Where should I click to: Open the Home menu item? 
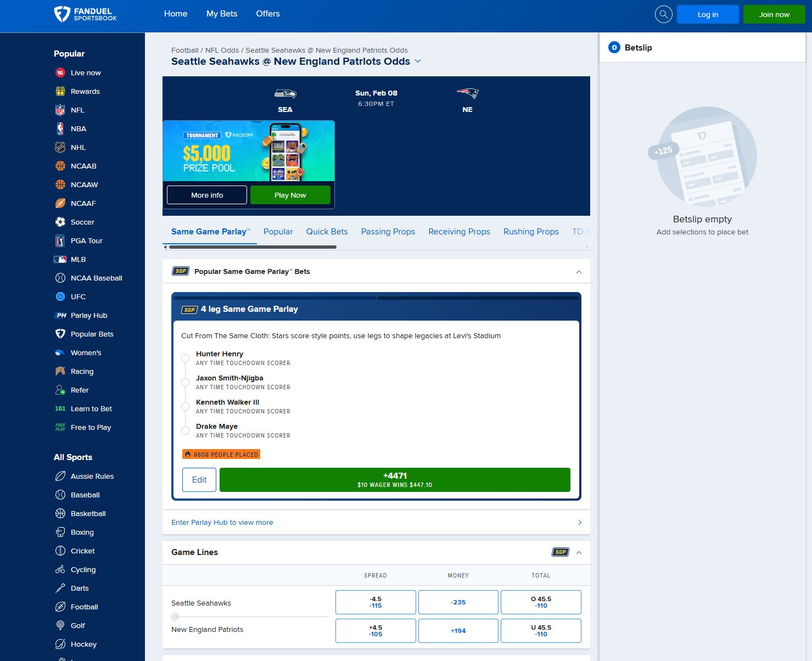[176, 14]
